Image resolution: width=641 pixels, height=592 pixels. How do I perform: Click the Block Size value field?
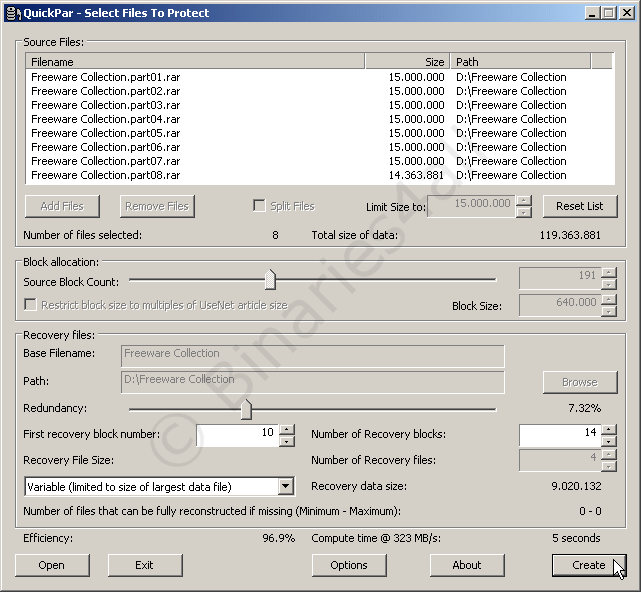point(560,305)
